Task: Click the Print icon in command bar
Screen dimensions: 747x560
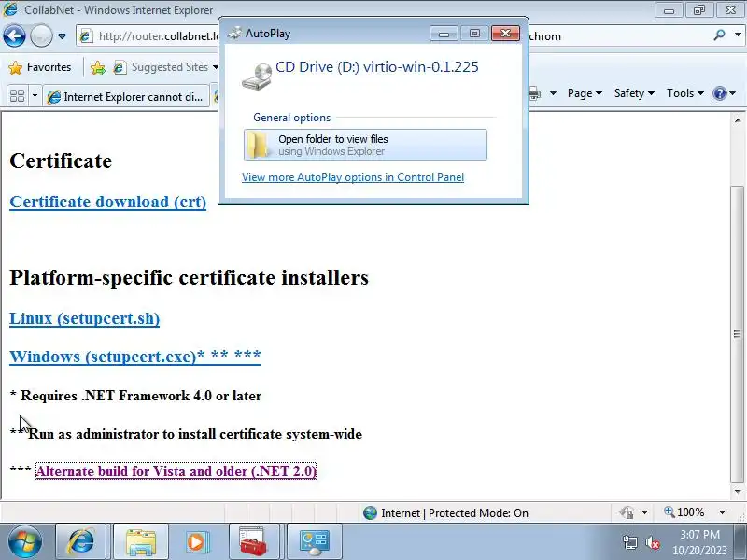Action: point(534,93)
